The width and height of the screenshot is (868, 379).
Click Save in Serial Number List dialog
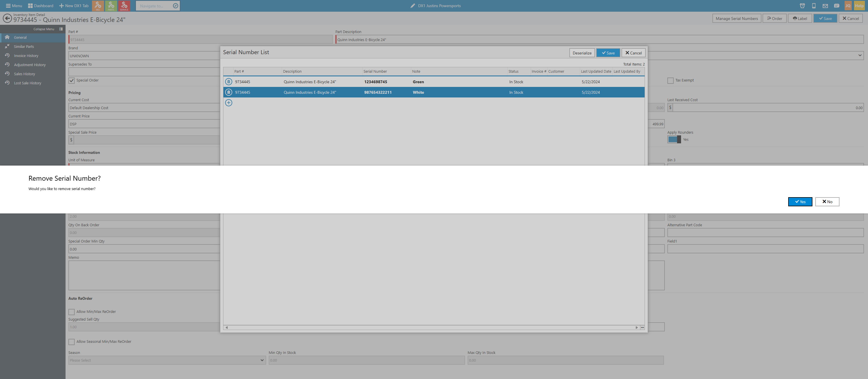point(608,53)
